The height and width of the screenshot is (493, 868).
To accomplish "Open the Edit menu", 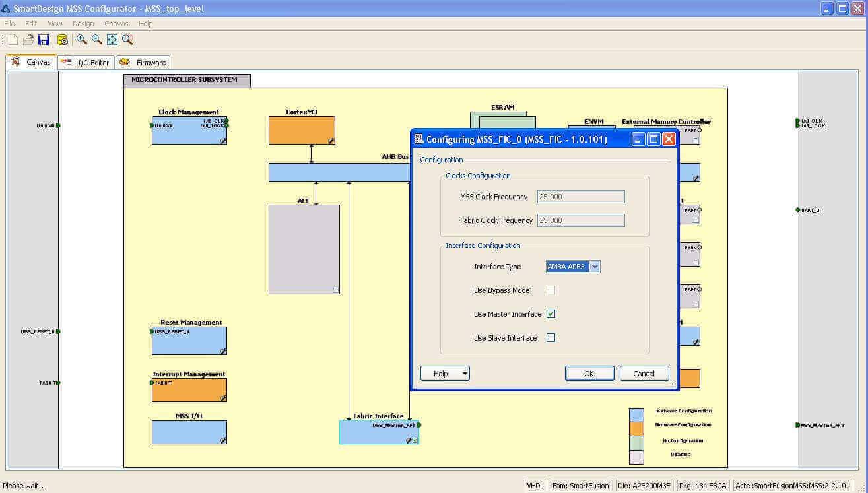I will 31,24.
